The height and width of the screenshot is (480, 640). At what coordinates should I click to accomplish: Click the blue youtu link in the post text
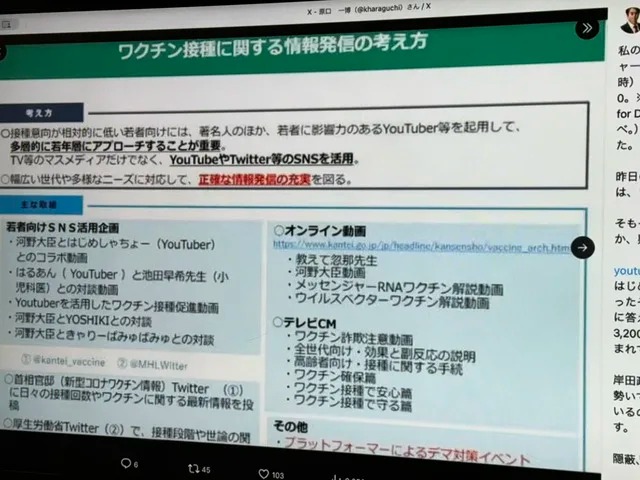pos(627,271)
